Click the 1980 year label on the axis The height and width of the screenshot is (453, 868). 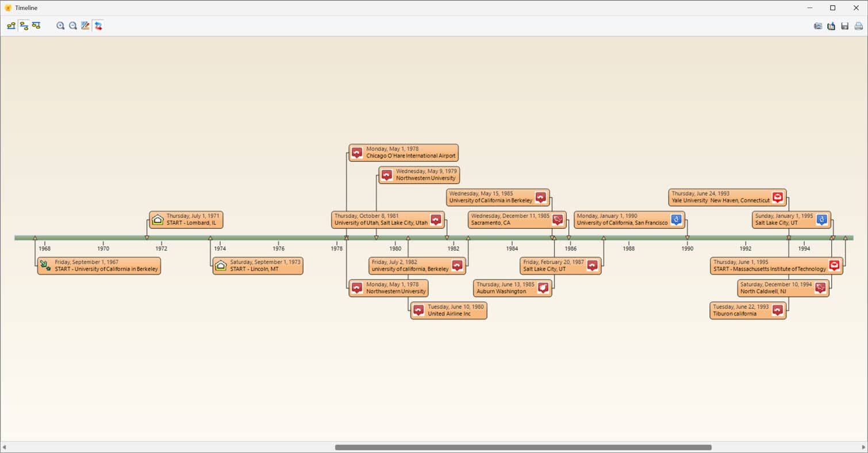tap(395, 249)
